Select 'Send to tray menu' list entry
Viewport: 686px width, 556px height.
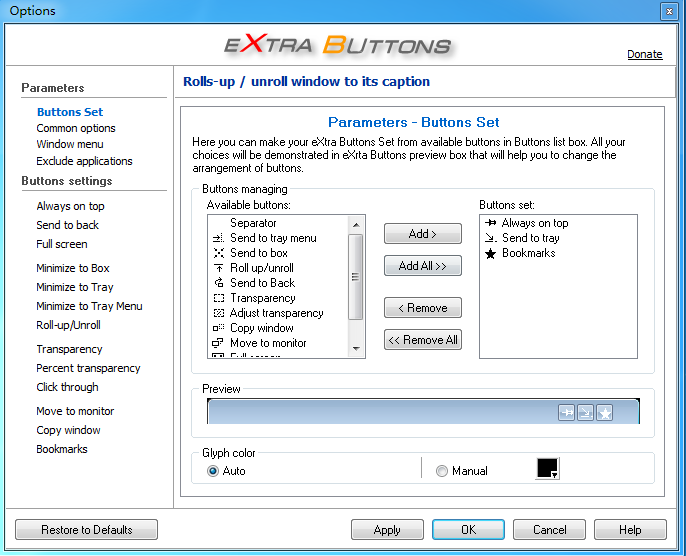(279, 238)
